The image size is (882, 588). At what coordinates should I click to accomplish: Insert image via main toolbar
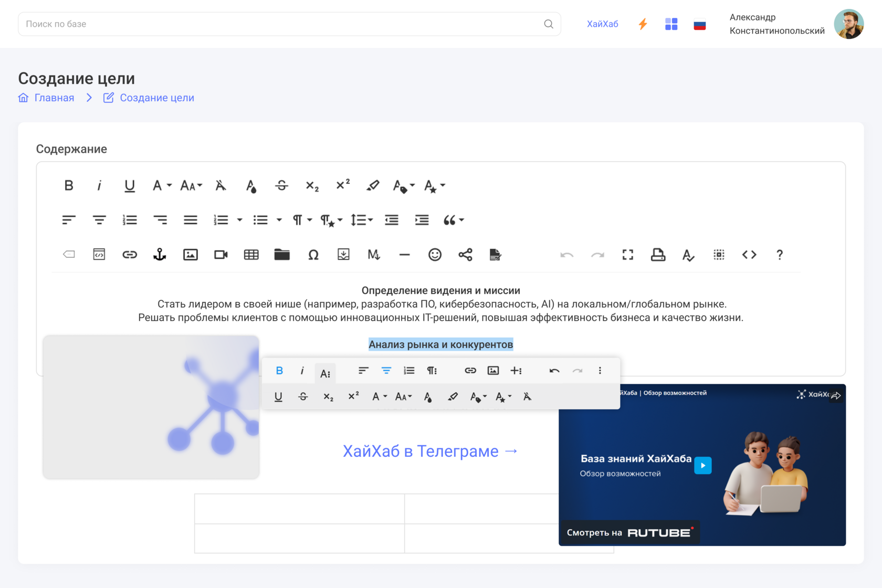click(x=191, y=255)
